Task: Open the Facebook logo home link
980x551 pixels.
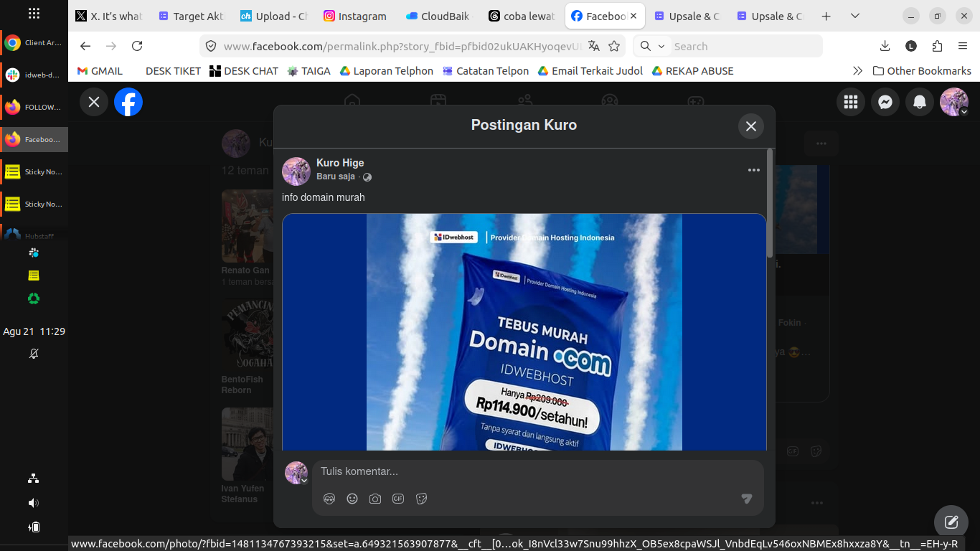Action: coord(128,102)
